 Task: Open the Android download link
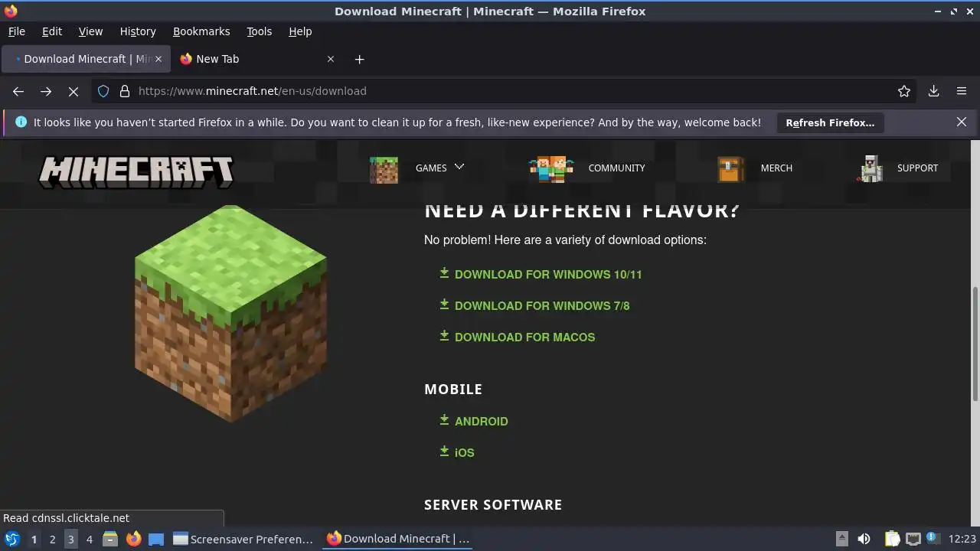point(481,422)
